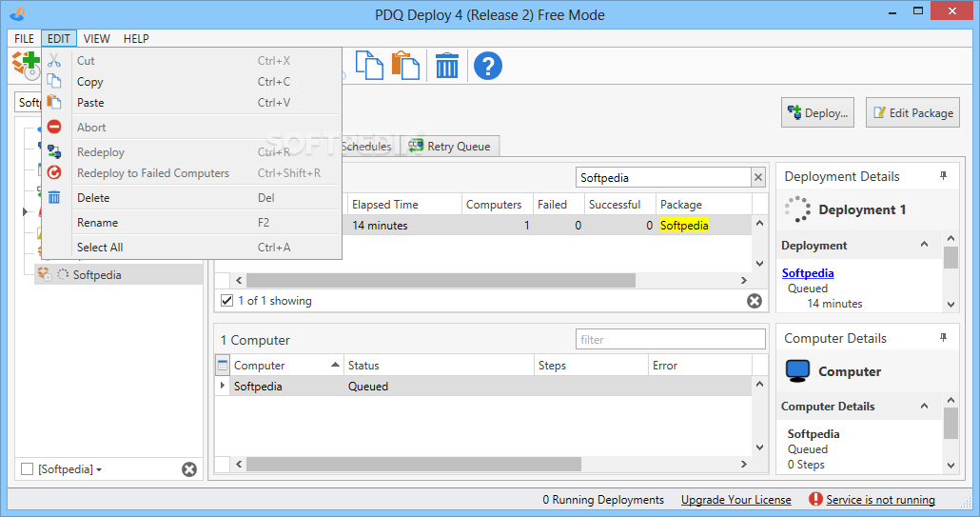The height and width of the screenshot is (517, 980).
Task: Click the Error column header
Action: (700, 365)
